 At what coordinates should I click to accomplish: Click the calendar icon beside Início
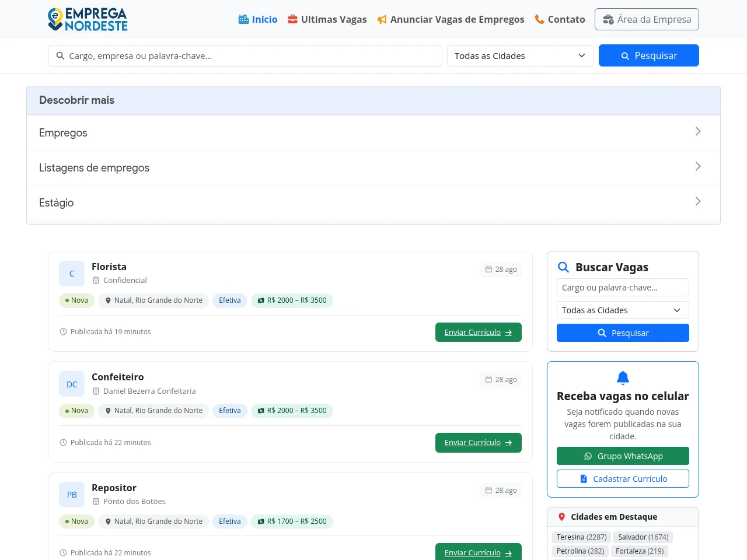(244, 19)
